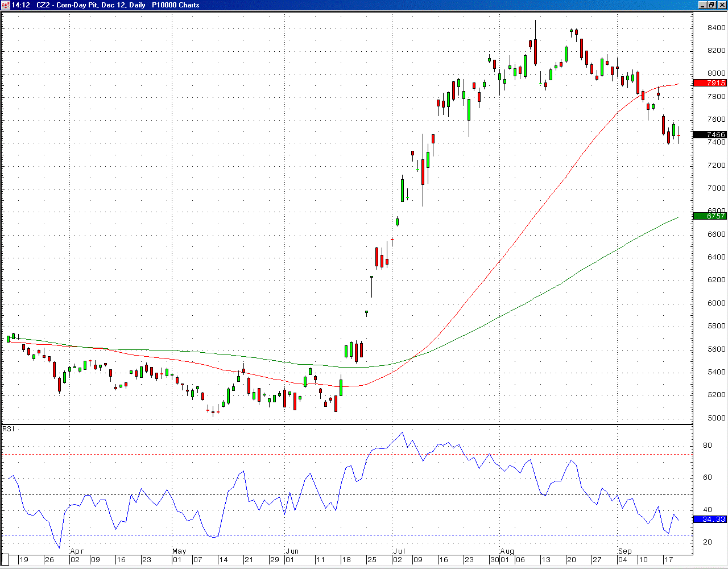Restore down the chart window
This screenshot has width=728, height=569.
[711, 5]
